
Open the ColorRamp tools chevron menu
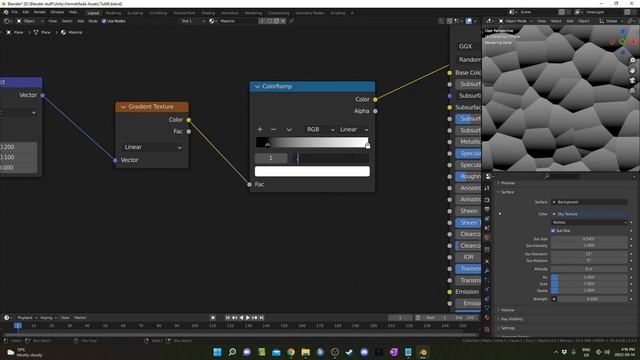coord(289,129)
